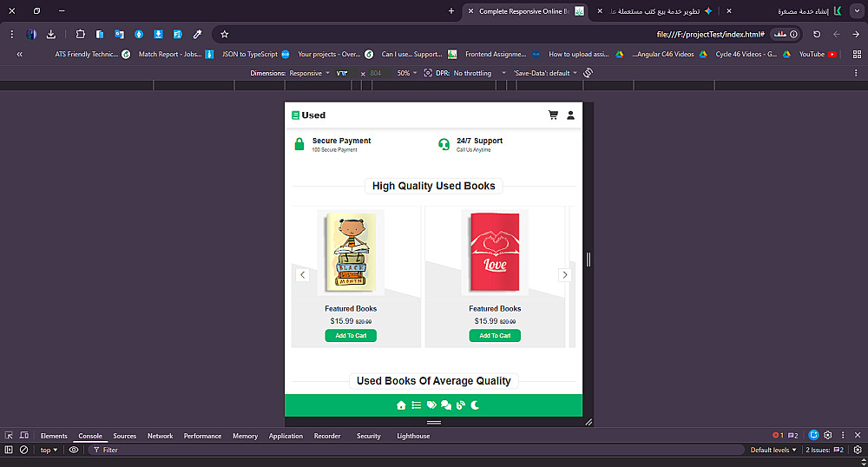The image size is (868, 467).
Task: Switch to the Performance tab in DevTools
Action: click(202, 436)
